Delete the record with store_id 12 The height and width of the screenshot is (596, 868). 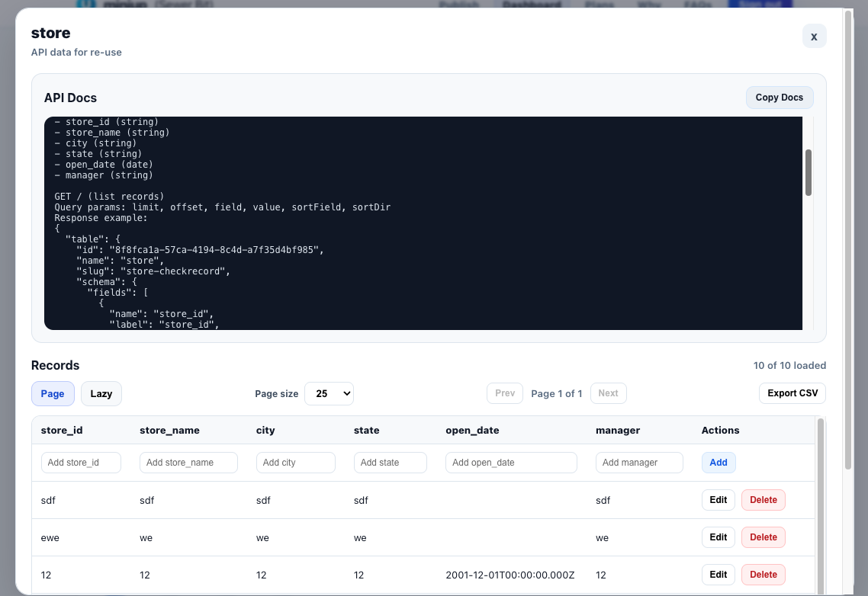tap(763, 575)
